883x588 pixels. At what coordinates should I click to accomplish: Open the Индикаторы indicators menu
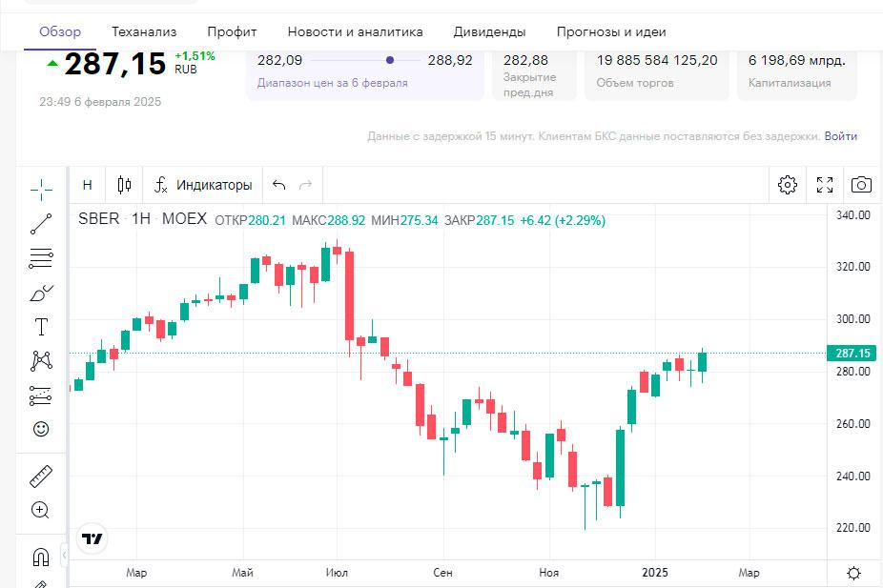[204, 185]
